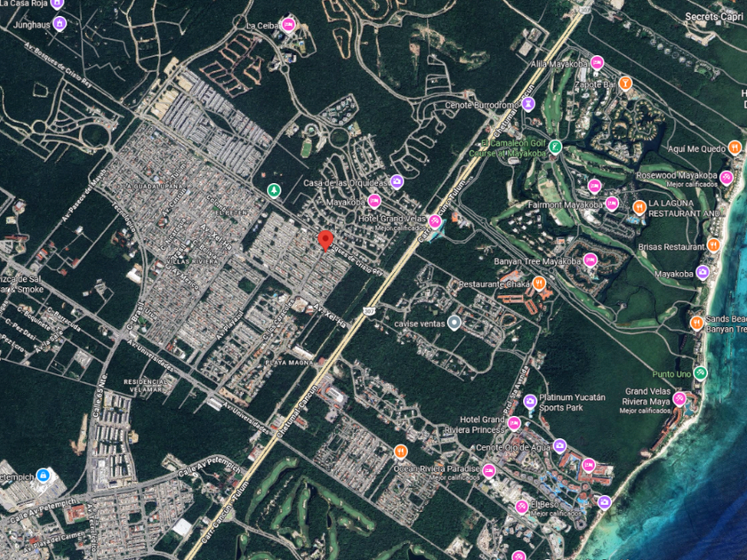747x560 pixels.
Task: Select the Junghaus purple marker
Action: (x=60, y=23)
